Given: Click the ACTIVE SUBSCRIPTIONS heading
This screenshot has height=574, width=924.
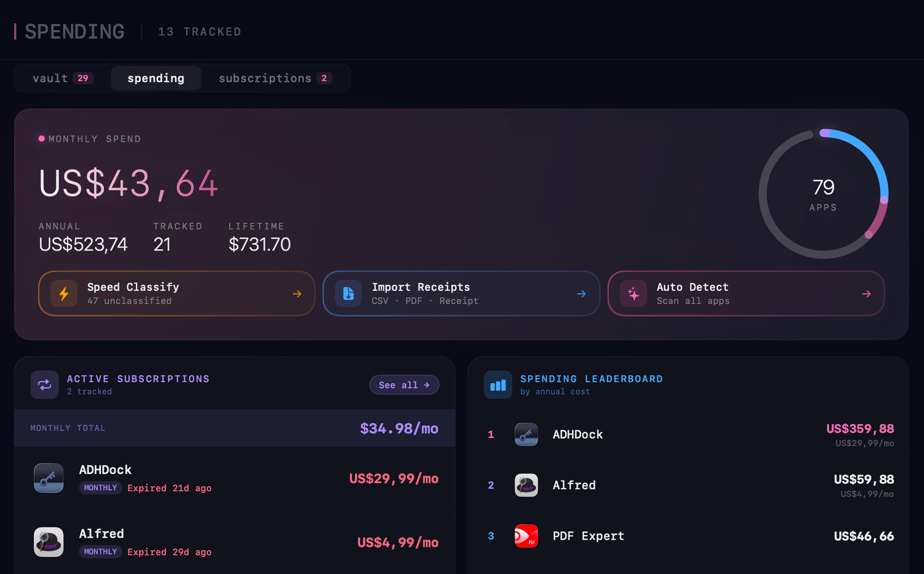Looking at the screenshot, I should 138,379.
